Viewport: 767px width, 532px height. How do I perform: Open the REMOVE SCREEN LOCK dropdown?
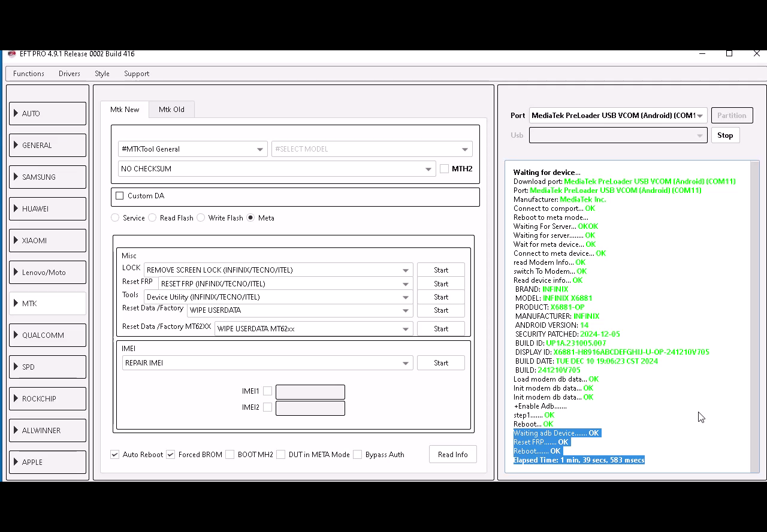(278, 270)
